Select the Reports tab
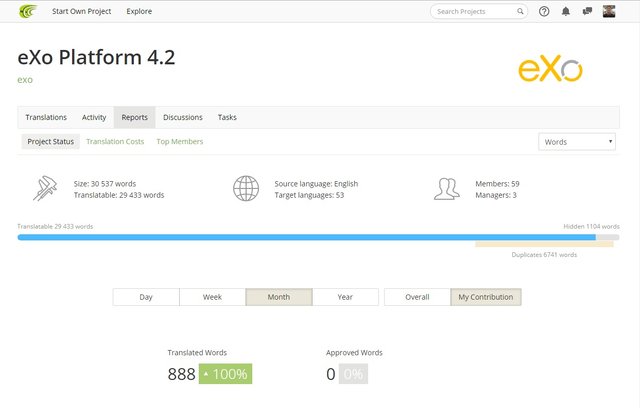The image size is (640, 408). [134, 118]
